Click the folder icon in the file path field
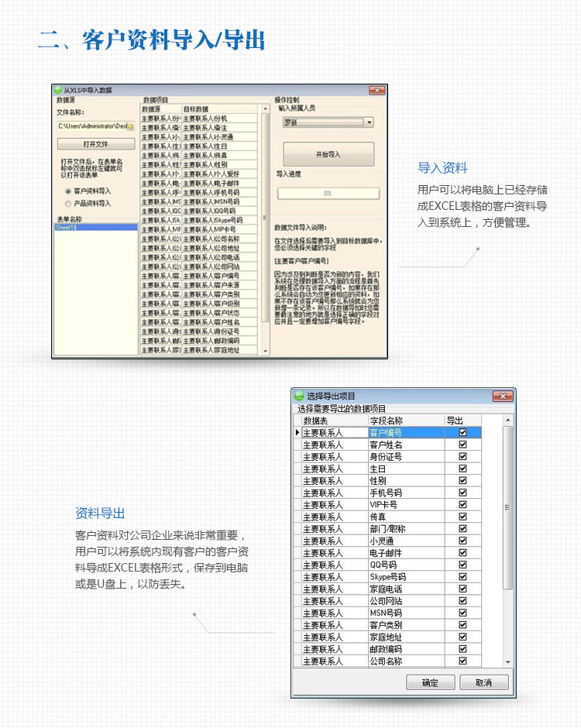The width and height of the screenshot is (581, 728). pyautogui.click(x=131, y=126)
